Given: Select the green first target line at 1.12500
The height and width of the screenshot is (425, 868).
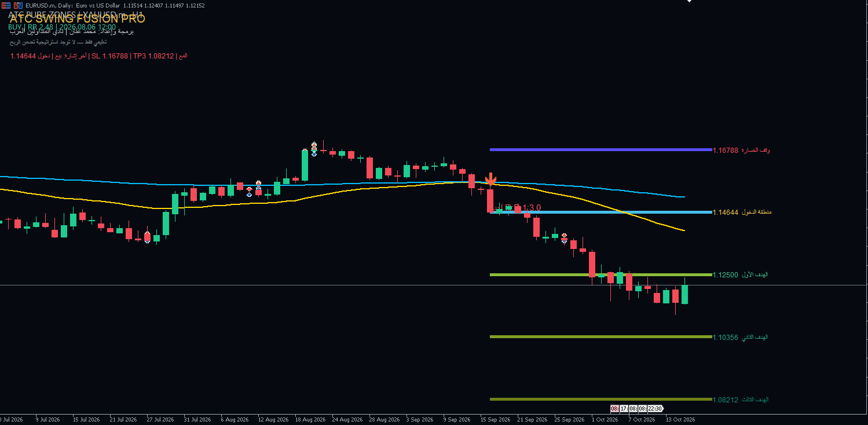Looking at the screenshot, I should [600, 274].
